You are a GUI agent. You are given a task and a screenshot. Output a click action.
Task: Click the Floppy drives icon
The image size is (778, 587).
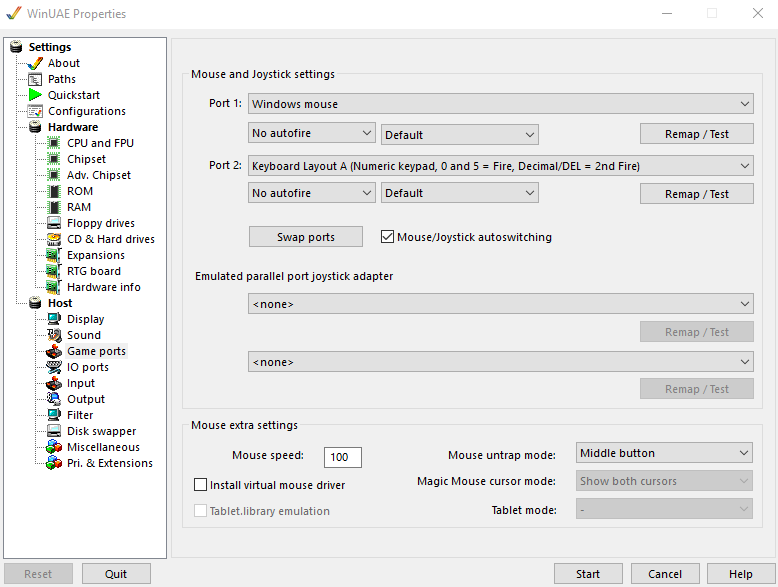click(x=54, y=223)
